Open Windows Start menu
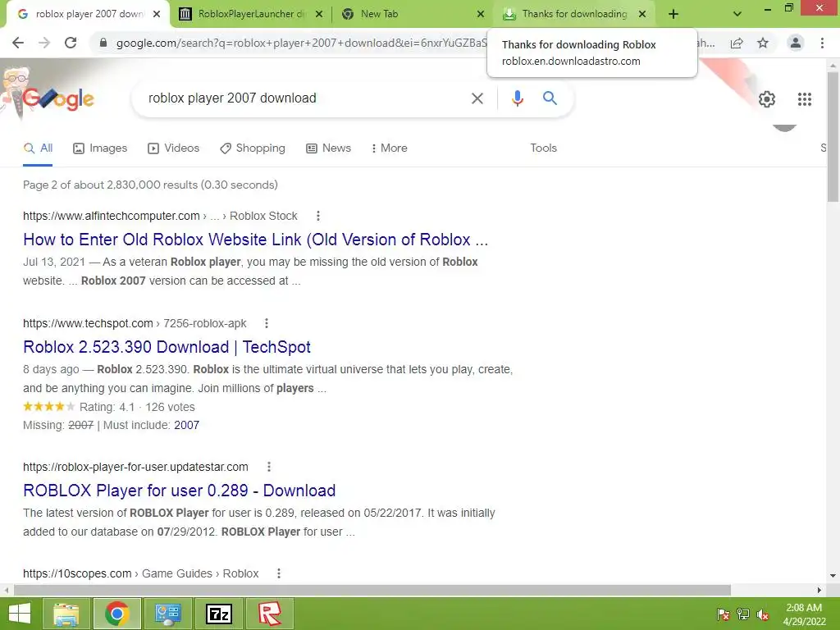 (x=20, y=614)
